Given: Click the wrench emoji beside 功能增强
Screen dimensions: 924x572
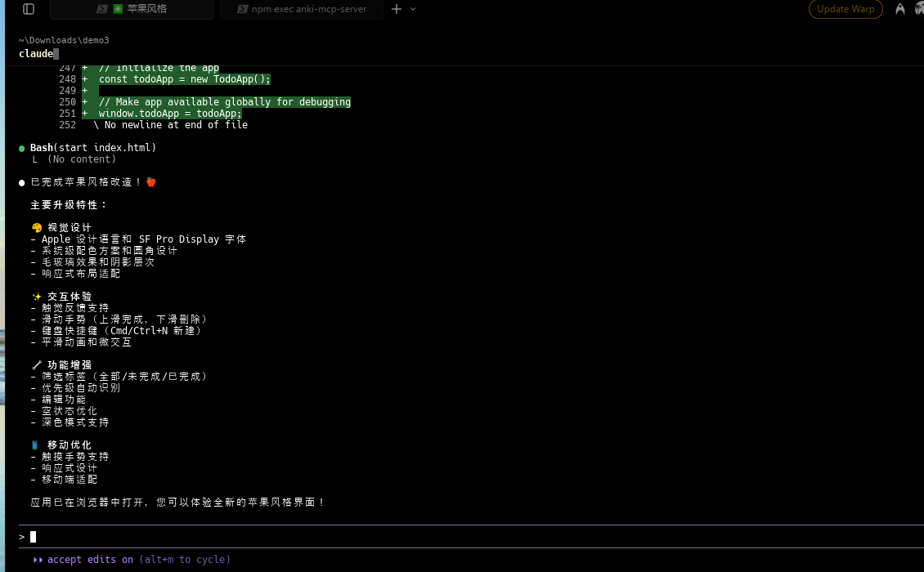Looking at the screenshot, I should tap(37, 365).
